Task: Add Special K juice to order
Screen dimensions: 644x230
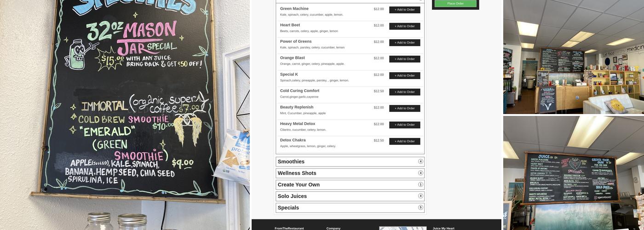Action: [404, 75]
